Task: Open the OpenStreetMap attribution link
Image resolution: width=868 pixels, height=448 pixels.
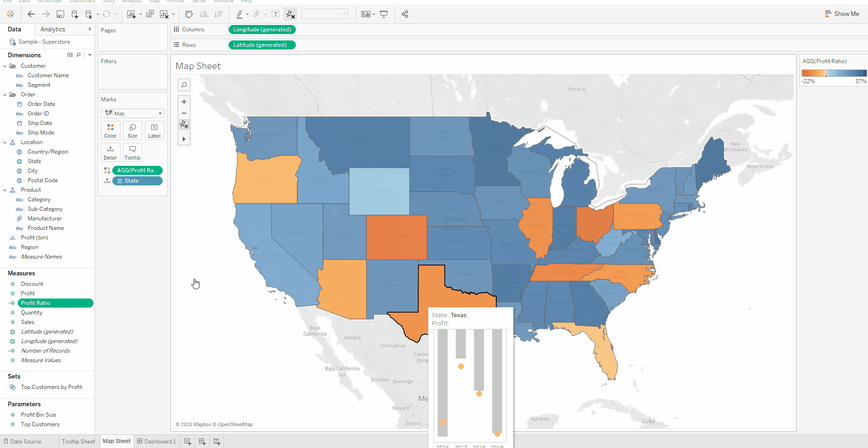Action: tap(235, 424)
